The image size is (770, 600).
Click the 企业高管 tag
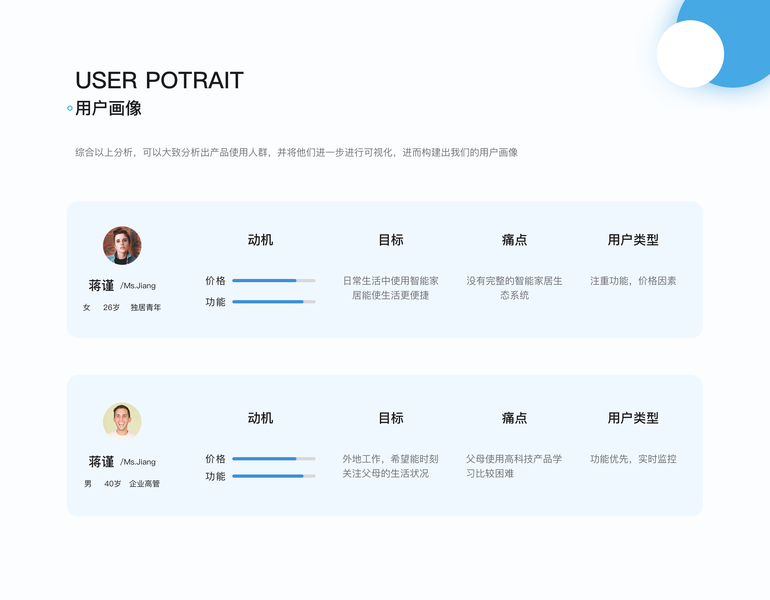(144, 484)
